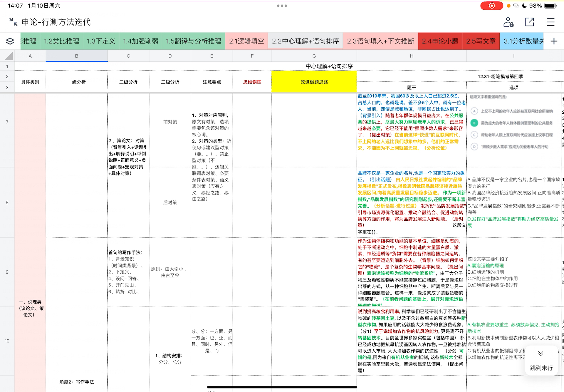Click the double-chevron jump-down expander
The height and width of the screenshot is (392, 564).
point(541,354)
